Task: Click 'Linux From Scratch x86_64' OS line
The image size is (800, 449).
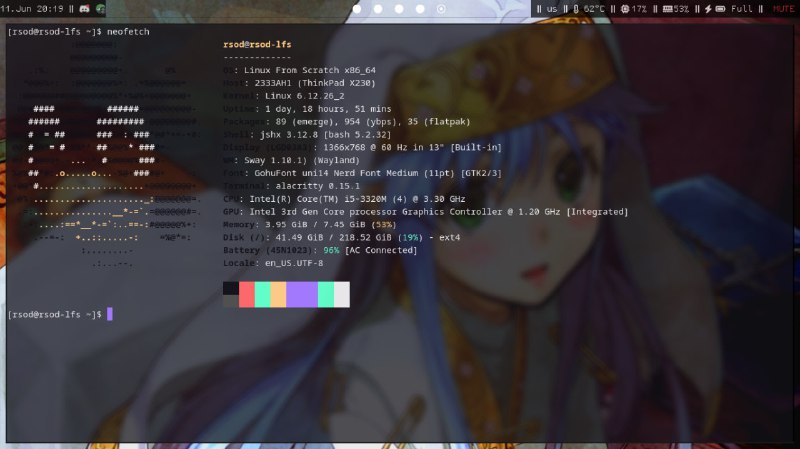Action: [x=310, y=70]
